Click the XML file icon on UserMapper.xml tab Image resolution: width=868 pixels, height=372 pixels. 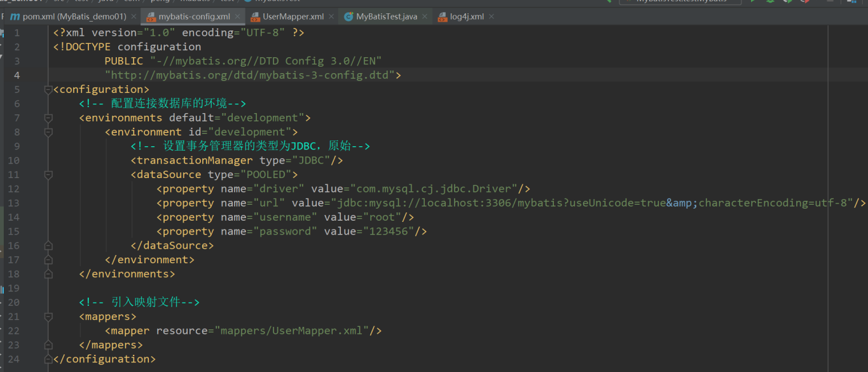255,17
